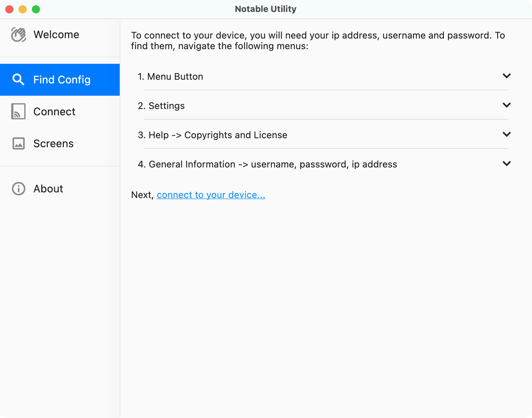This screenshot has width=532, height=418.
Task: Click the info circle icon near About
Action: (19, 189)
